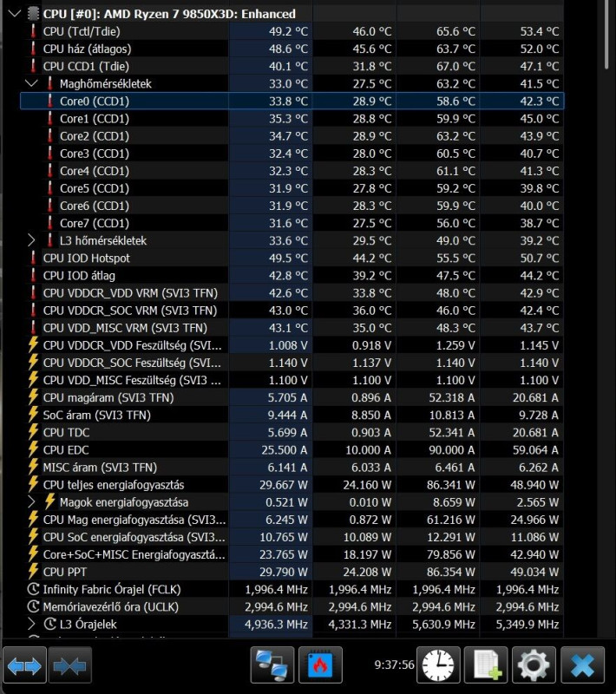The image size is (616, 694).
Task: Select the Core5 (CCD1) row
Action: [292, 188]
